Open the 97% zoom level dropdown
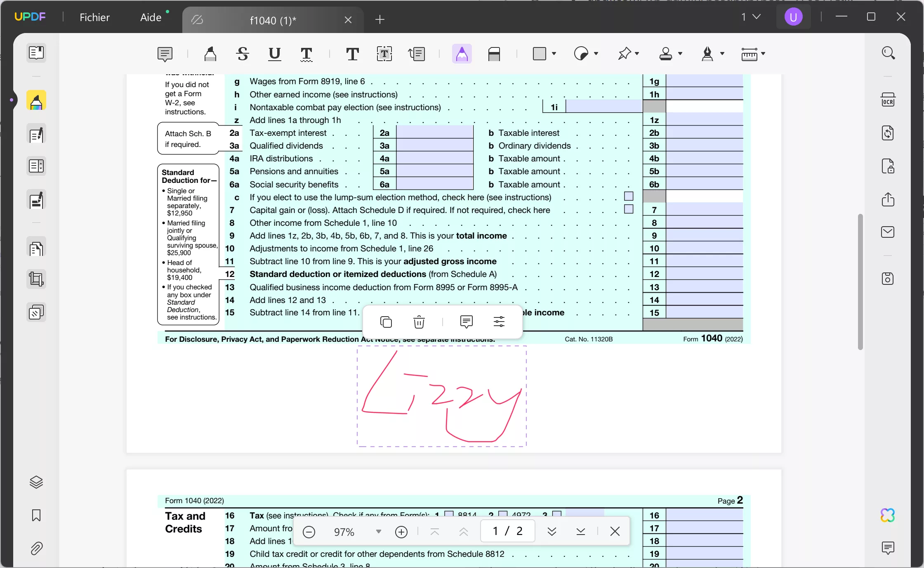 378,532
